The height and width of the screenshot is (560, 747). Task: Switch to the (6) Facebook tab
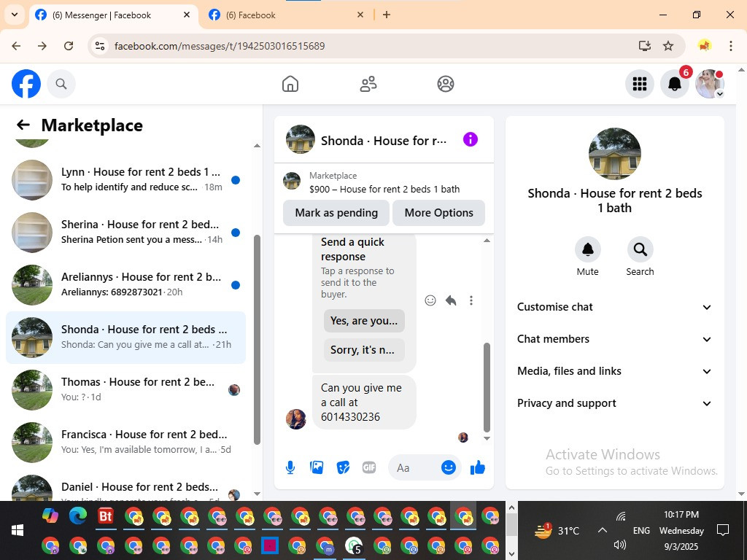(286, 15)
